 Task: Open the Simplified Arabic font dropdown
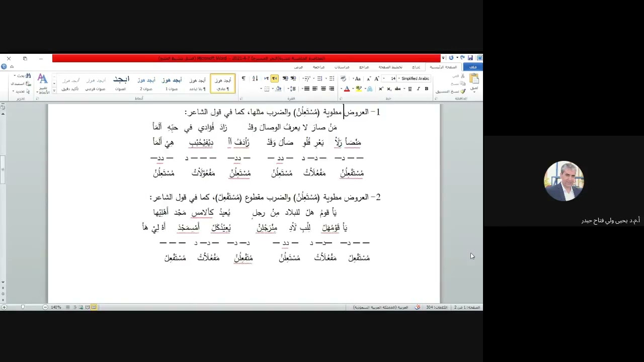(x=399, y=78)
